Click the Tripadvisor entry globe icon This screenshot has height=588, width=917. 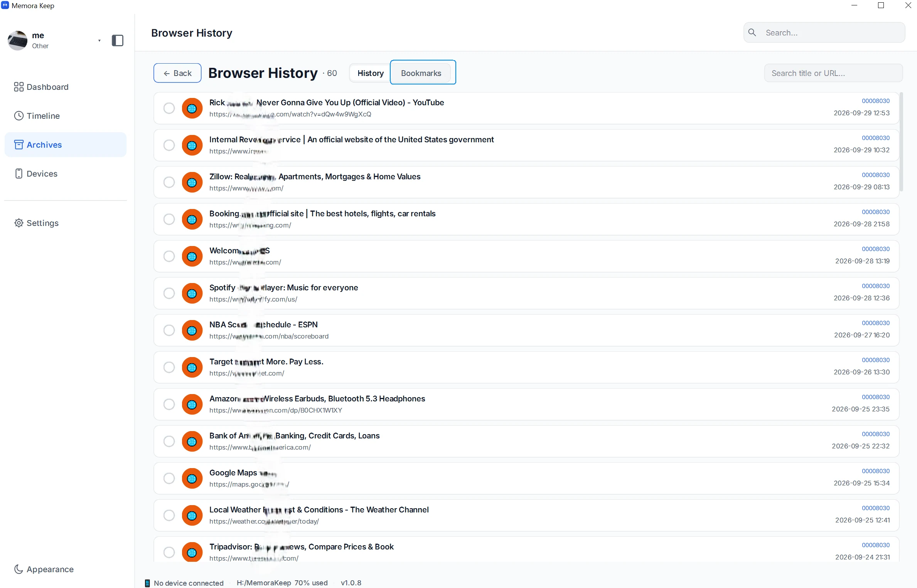192,553
